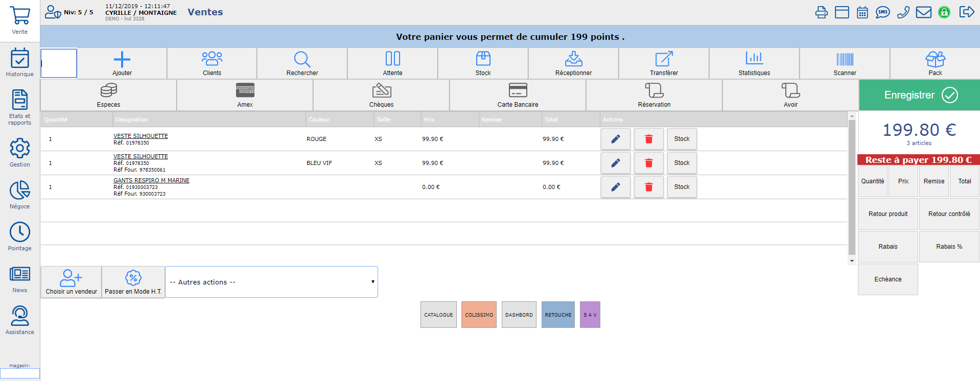Click the printer icon in header
This screenshot has height=381, width=980.
tap(821, 12)
